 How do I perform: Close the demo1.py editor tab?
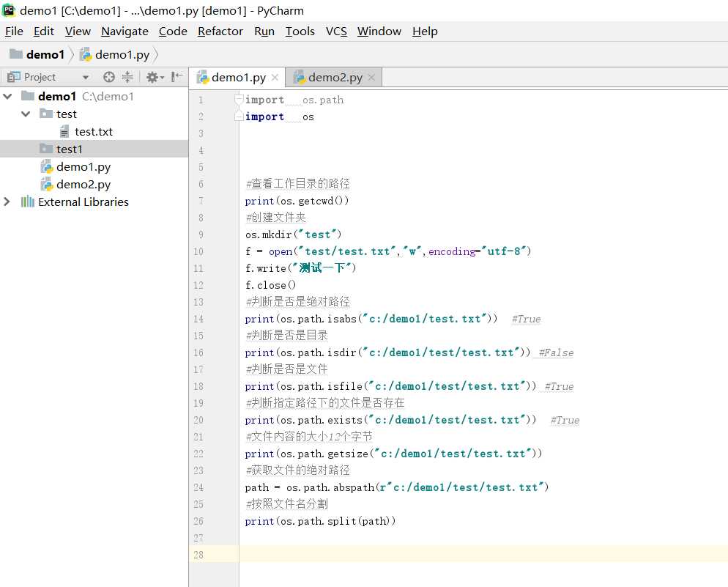coord(275,77)
